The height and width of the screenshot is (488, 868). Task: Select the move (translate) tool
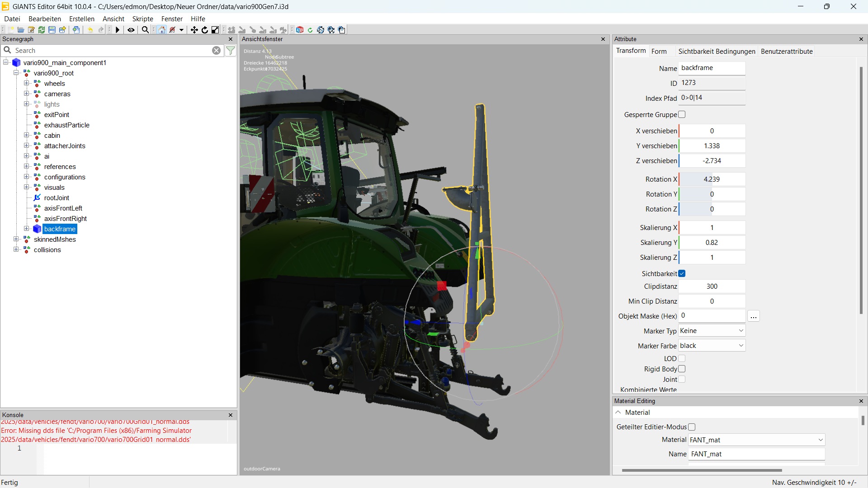click(194, 30)
